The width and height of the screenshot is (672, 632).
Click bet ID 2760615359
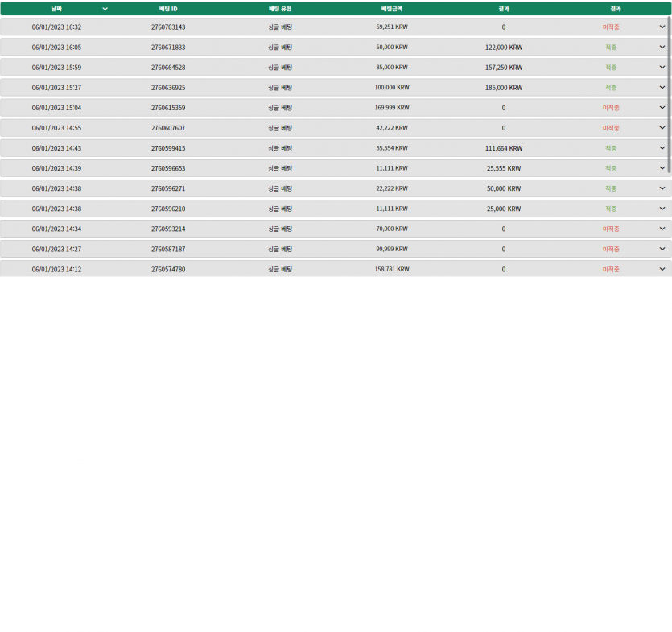tap(168, 108)
